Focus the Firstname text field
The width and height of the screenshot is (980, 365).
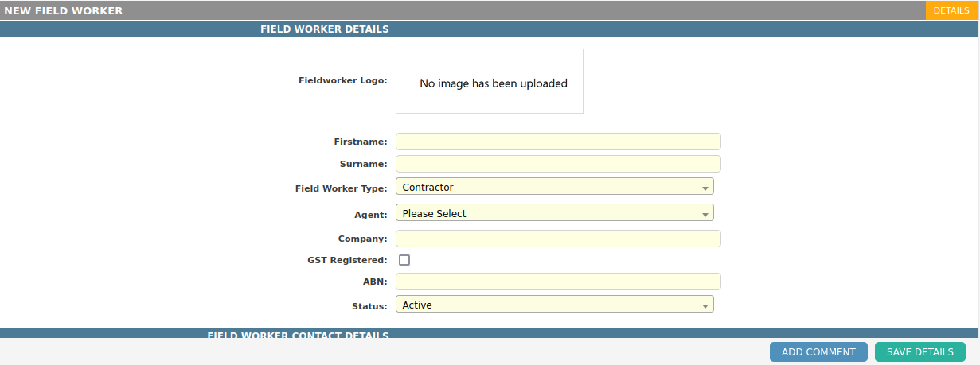tap(557, 142)
